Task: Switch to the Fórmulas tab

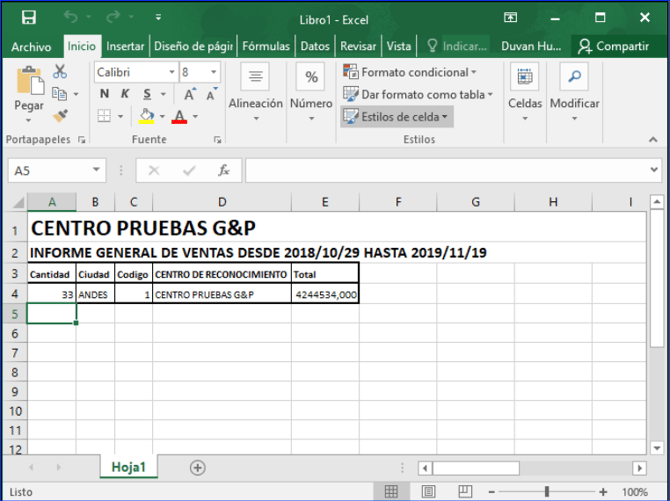Action: 266,46
